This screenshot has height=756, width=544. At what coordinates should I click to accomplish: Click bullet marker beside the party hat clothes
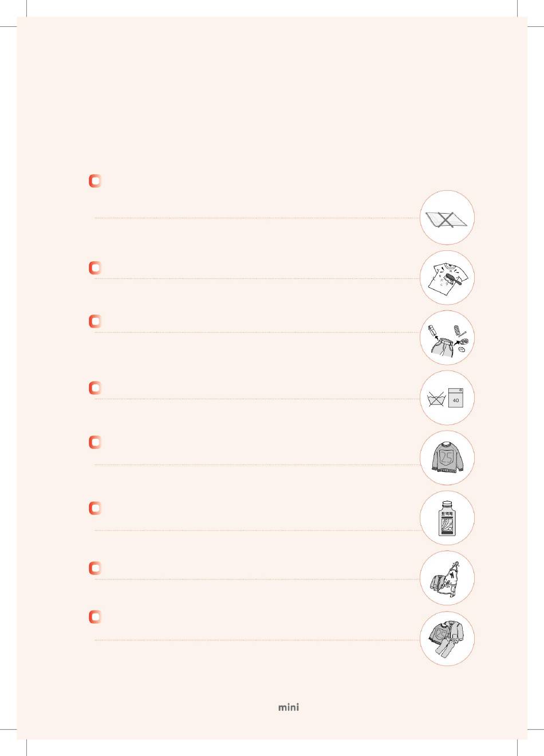(x=95, y=568)
